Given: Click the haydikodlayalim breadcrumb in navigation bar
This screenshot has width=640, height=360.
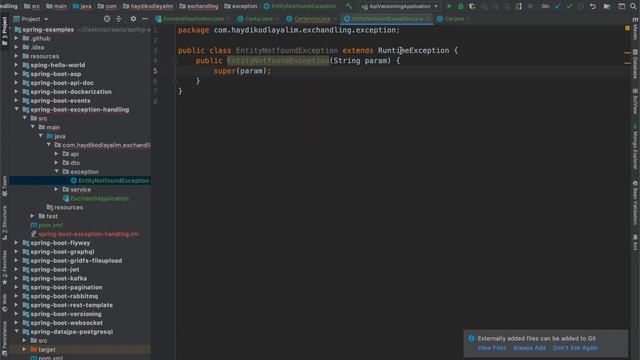Looking at the screenshot, I should click(147, 6).
